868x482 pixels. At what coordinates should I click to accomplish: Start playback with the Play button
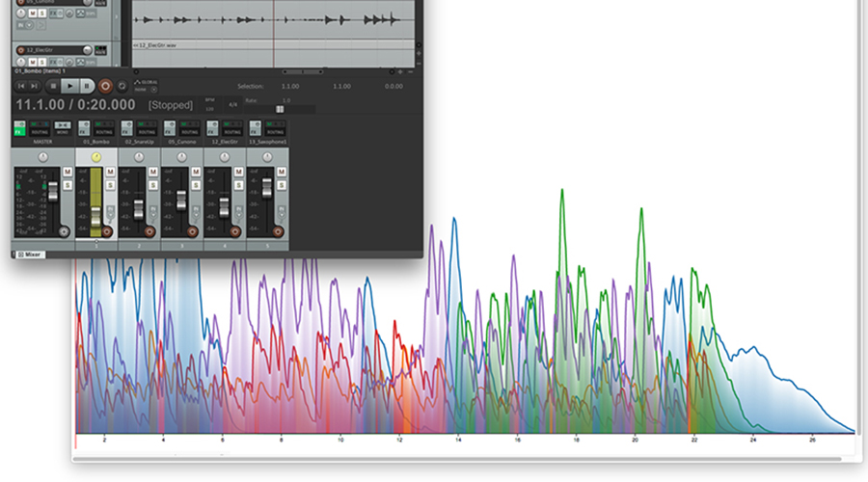[x=69, y=86]
